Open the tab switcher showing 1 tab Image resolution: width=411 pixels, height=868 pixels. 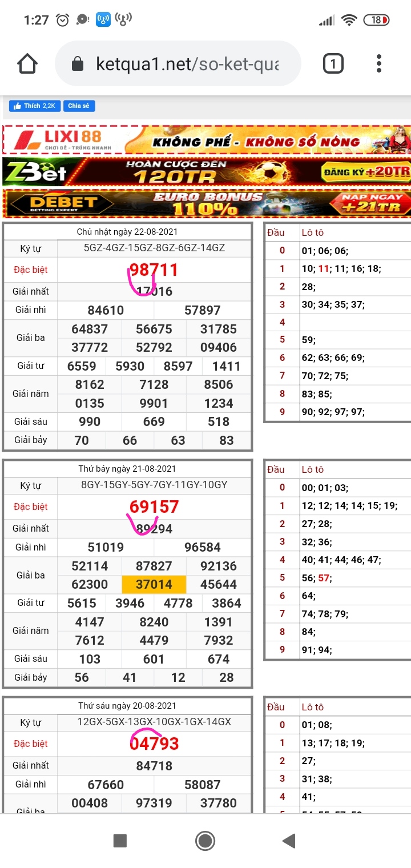point(333,63)
